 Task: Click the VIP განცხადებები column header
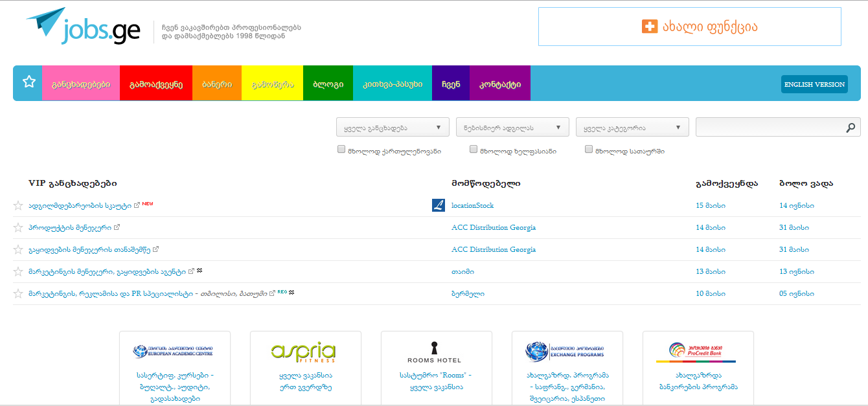(x=73, y=184)
